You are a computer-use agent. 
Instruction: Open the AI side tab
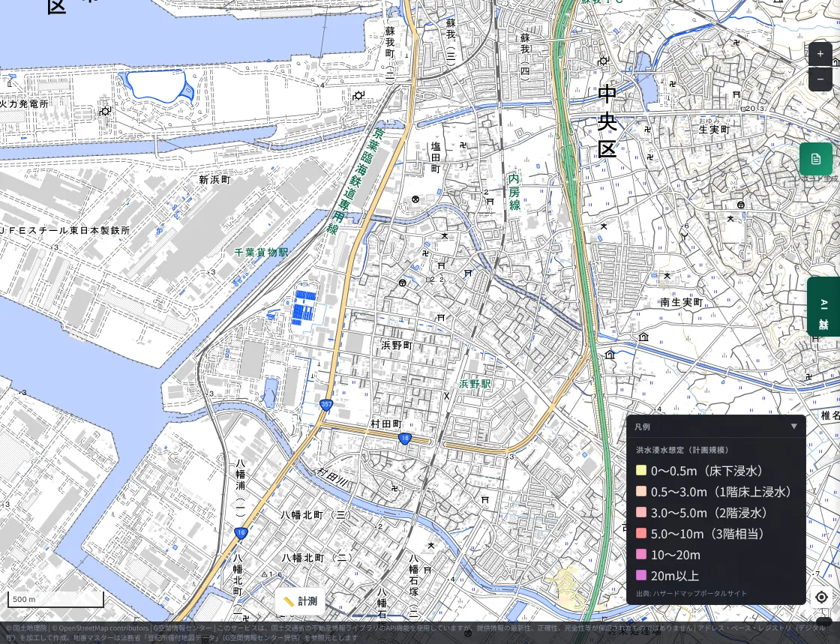coord(823,307)
